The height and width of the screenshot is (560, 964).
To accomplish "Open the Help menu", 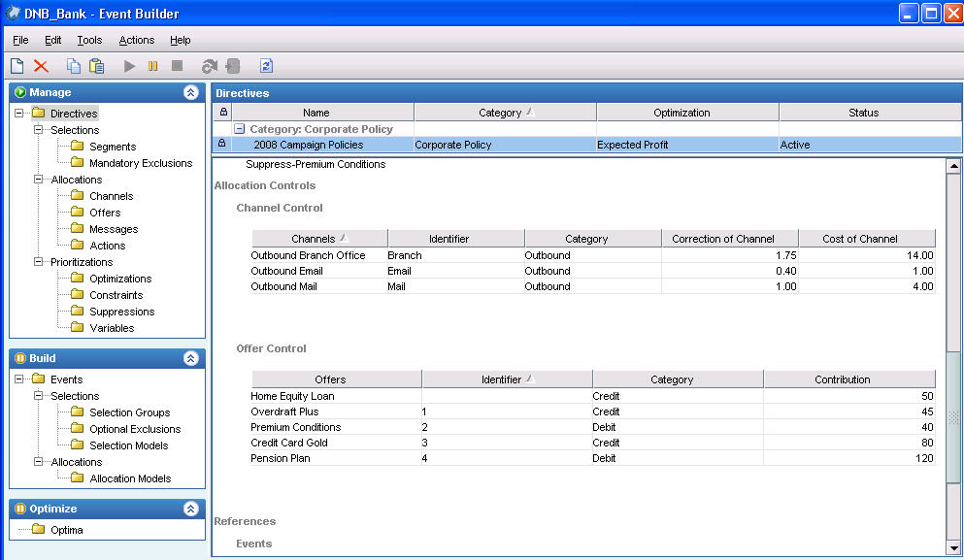I will [181, 40].
